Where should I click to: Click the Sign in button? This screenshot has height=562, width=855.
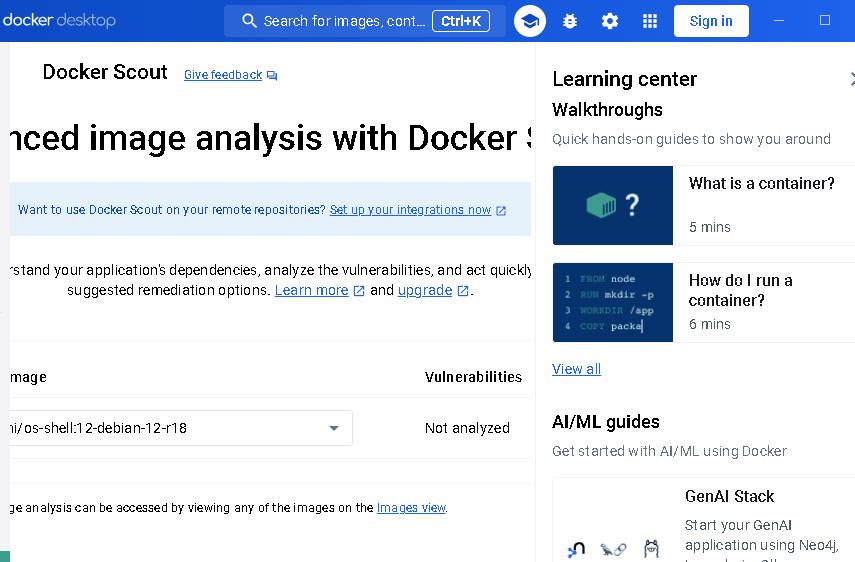coord(711,21)
